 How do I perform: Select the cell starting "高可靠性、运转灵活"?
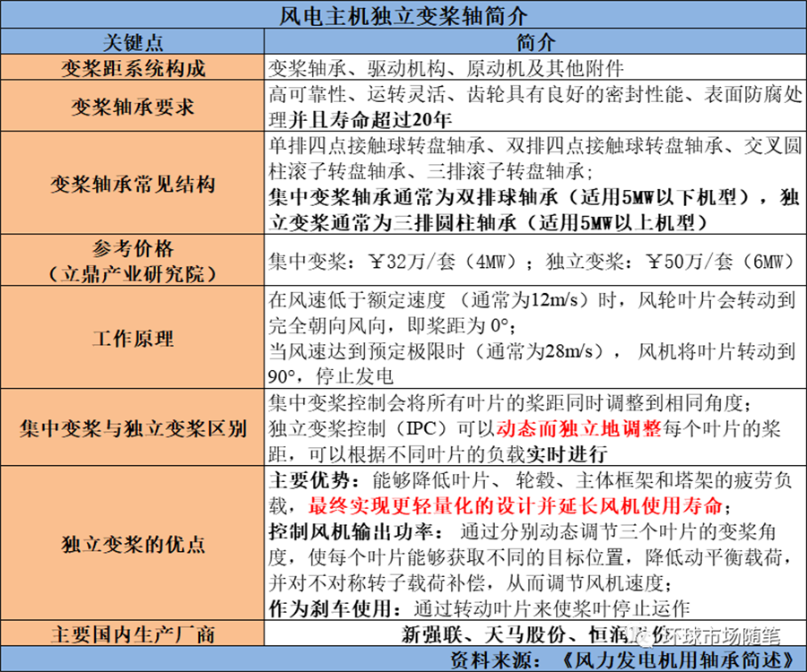pos(535,106)
